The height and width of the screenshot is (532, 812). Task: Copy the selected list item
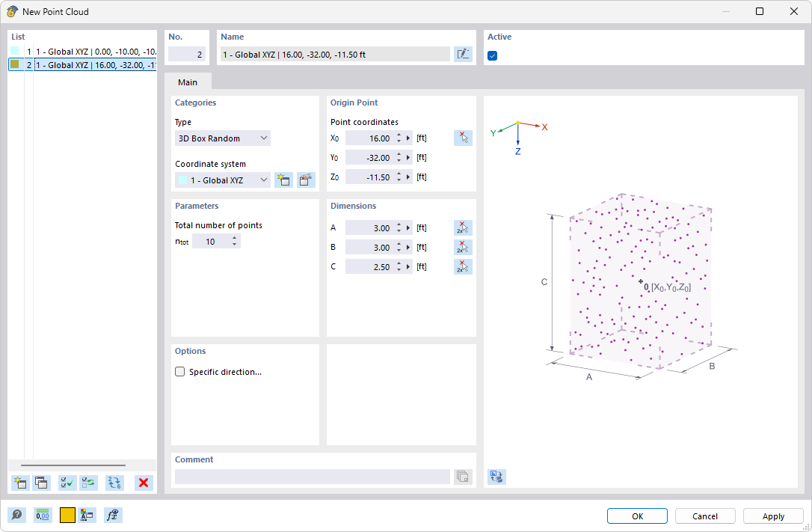(x=41, y=483)
